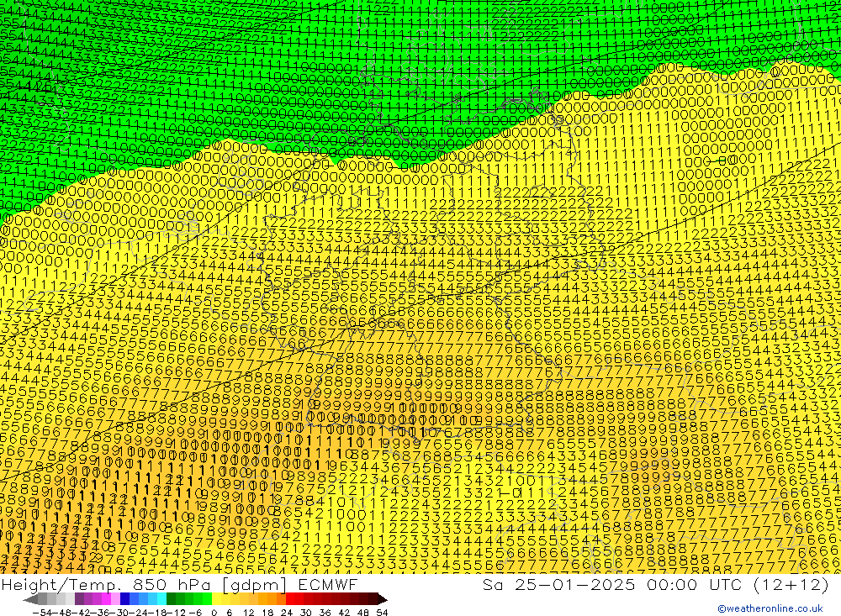Open the weatheronline.co.uk copyright link
This screenshot has width=841, height=616.
click(x=770, y=608)
